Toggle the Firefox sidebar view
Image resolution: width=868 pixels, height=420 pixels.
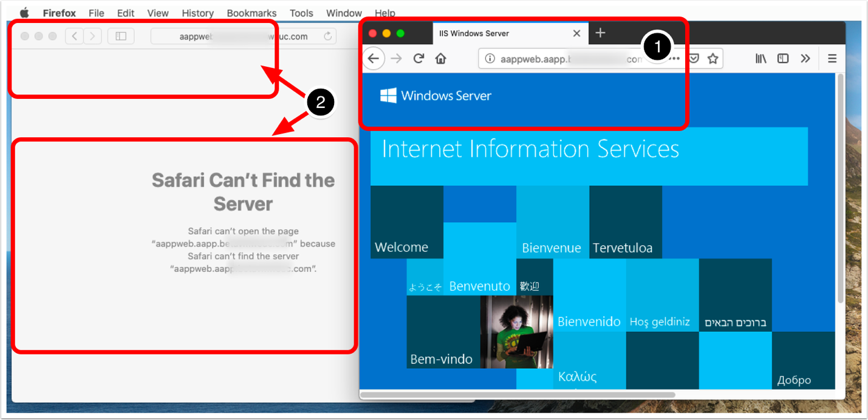coord(783,58)
